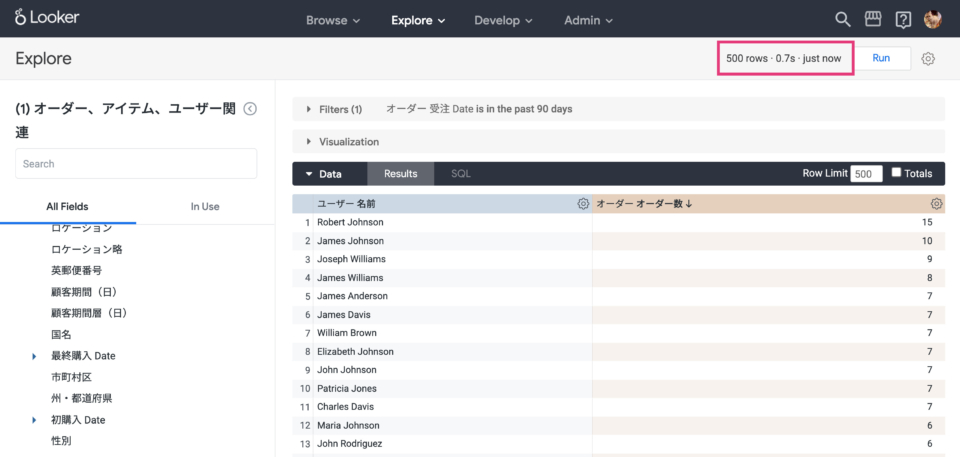Click the field Search input box
Screen dimensions: 960x457
tap(136, 164)
